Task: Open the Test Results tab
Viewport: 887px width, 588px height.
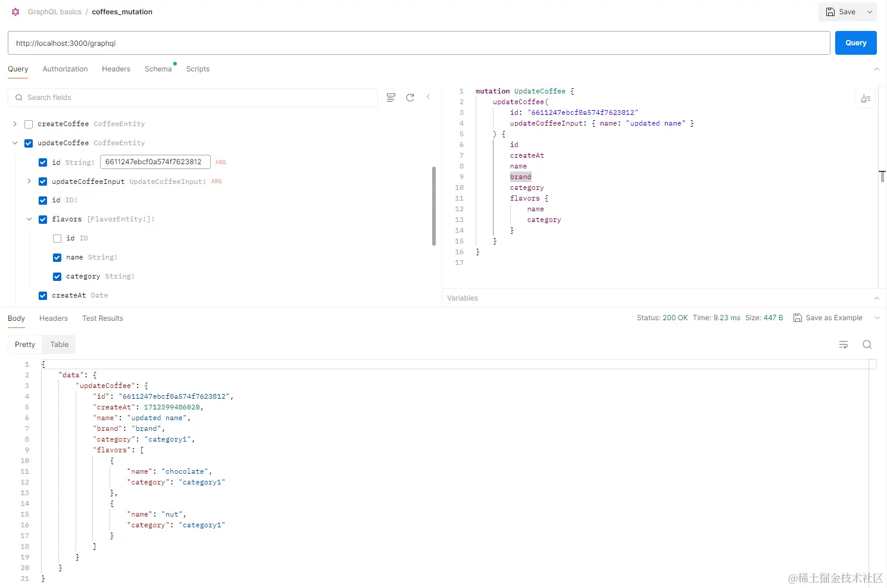Action: [102, 318]
